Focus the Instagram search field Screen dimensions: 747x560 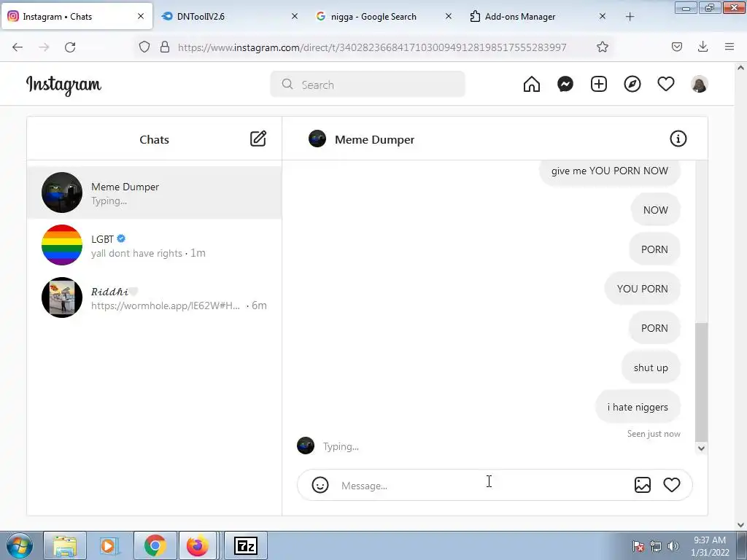(368, 85)
